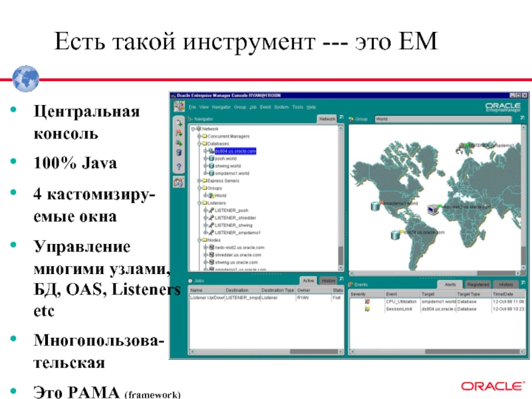The width and height of the screenshot is (532, 399).
Task: Click the Jobs clock icon in pane header
Action: pos(190,281)
